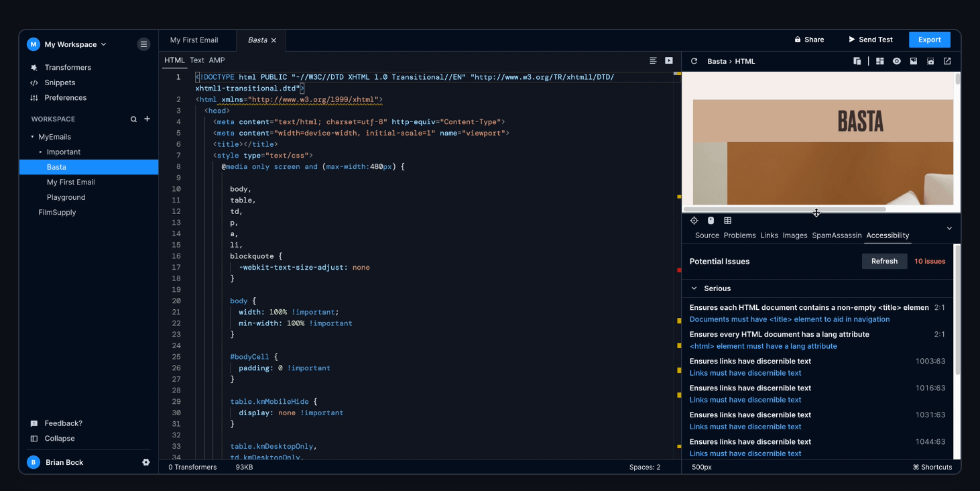980x491 pixels.
Task: Click the play icon above code editor
Action: point(668,60)
